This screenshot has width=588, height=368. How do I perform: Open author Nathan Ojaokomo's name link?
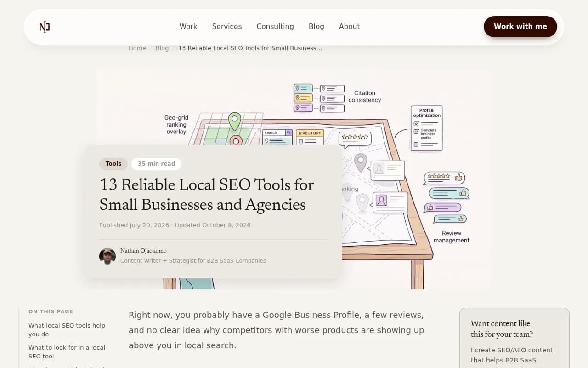(x=143, y=251)
